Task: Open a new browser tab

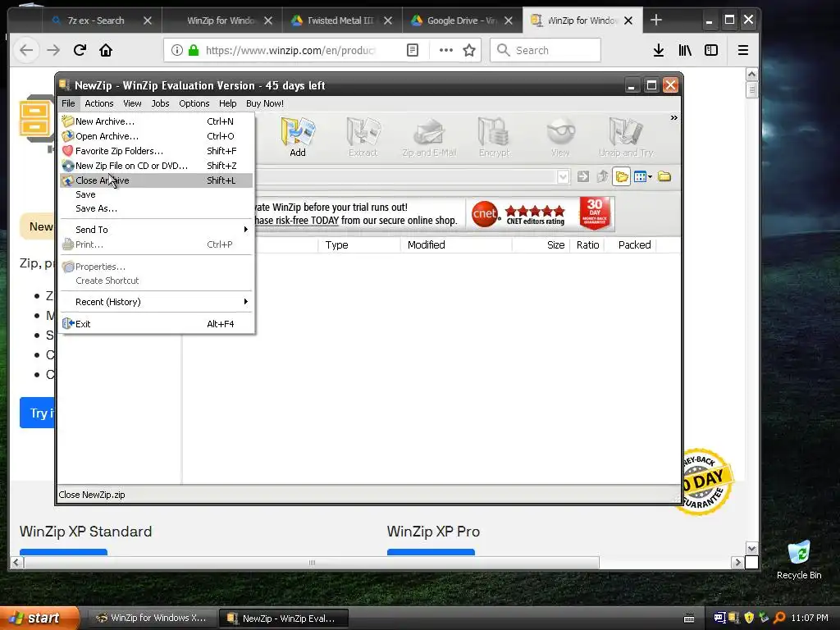Action: (x=655, y=21)
